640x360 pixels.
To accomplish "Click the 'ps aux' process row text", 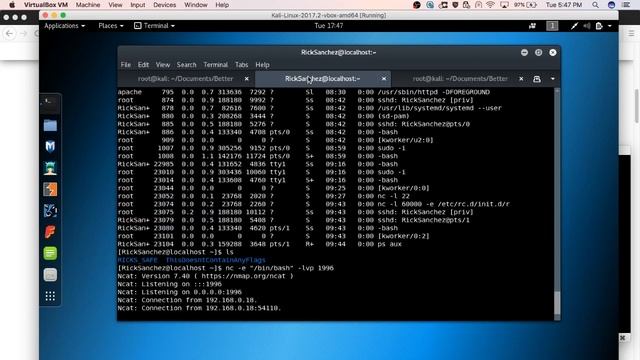I will point(389,244).
